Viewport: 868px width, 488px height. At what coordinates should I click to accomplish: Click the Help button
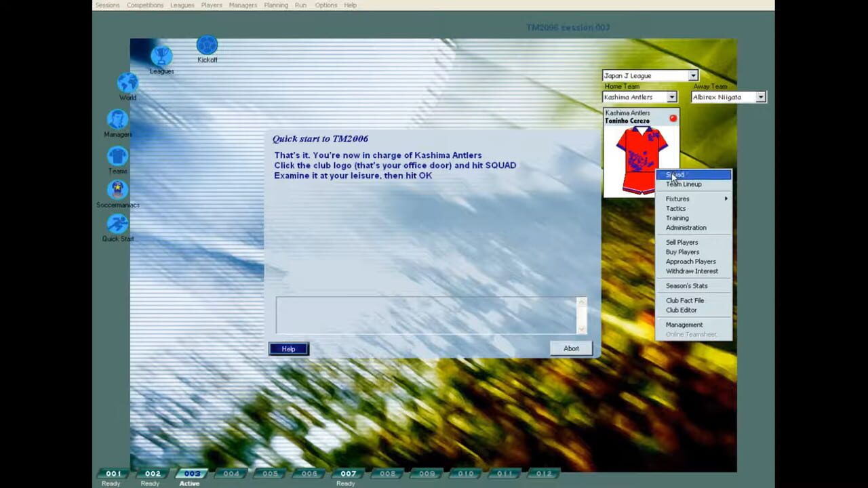pyautogui.click(x=288, y=348)
